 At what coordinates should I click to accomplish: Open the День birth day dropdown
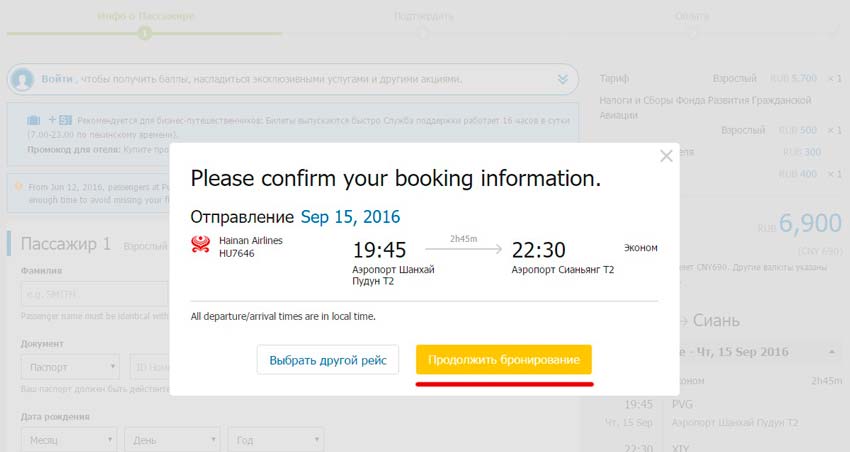(173, 440)
